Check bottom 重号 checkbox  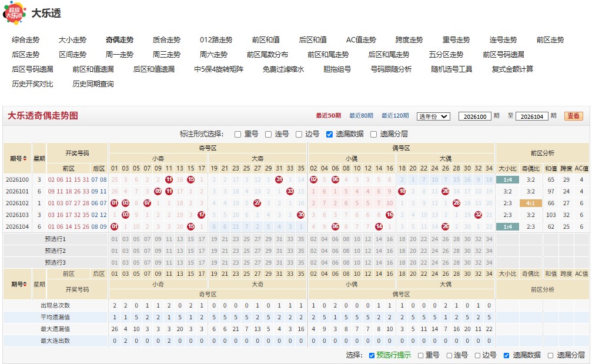[x=420, y=355]
